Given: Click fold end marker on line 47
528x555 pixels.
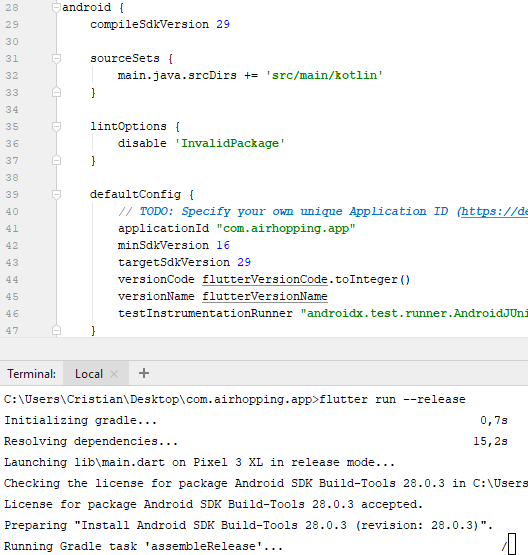Looking at the screenshot, I should (x=56, y=330).
